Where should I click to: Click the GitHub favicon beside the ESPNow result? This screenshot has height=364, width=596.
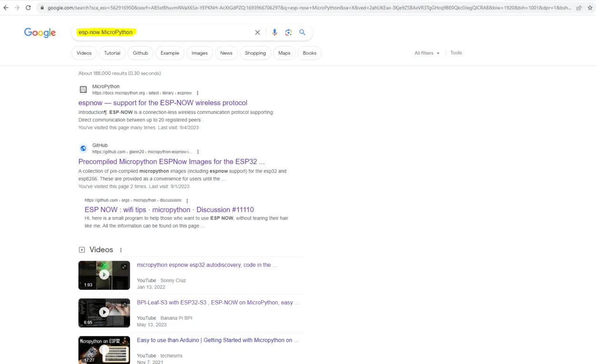coord(83,148)
